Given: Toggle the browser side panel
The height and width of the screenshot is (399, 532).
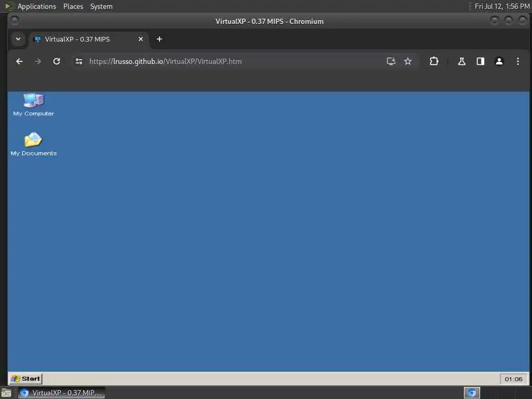Looking at the screenshot, I should [480, 61].
